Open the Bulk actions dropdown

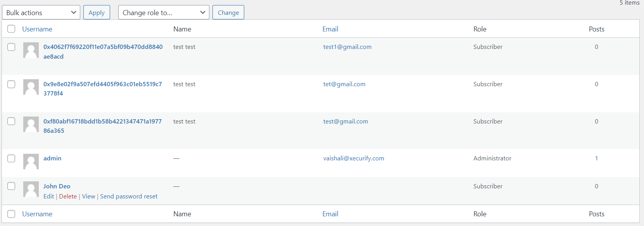coord(41,12)
